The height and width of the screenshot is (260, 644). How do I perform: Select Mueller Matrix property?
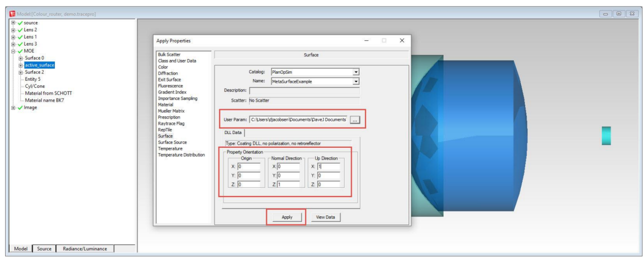tap(171, 111)
